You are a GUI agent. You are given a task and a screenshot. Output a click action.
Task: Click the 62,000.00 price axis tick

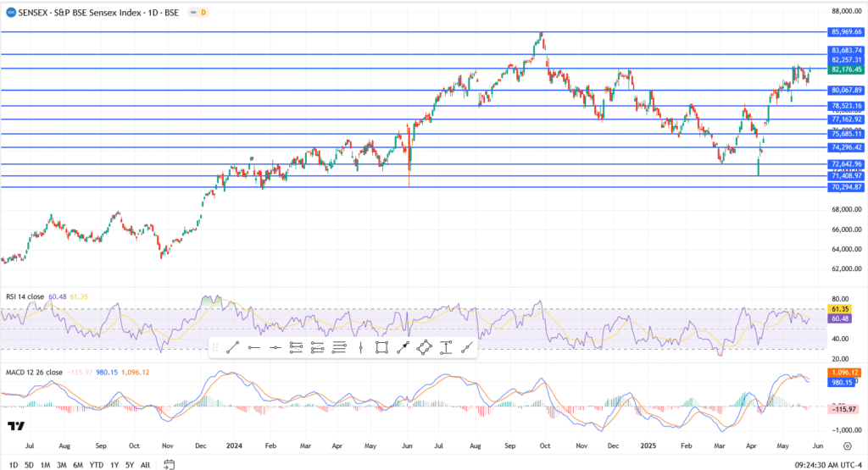pyautogui.click(x=847, y=268)
